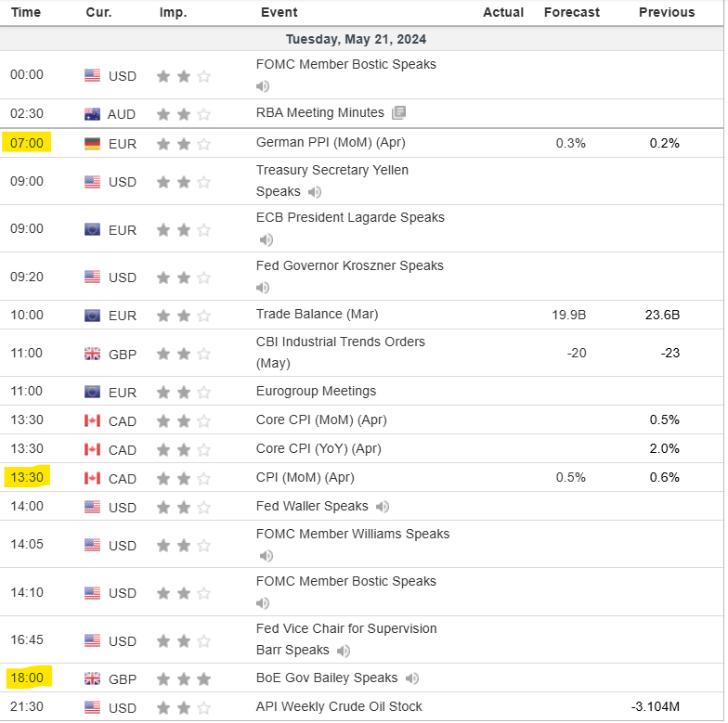Click speaker icon beside Barr Speaks
Screen dimensions: 728x723
[x=344, y=651]
